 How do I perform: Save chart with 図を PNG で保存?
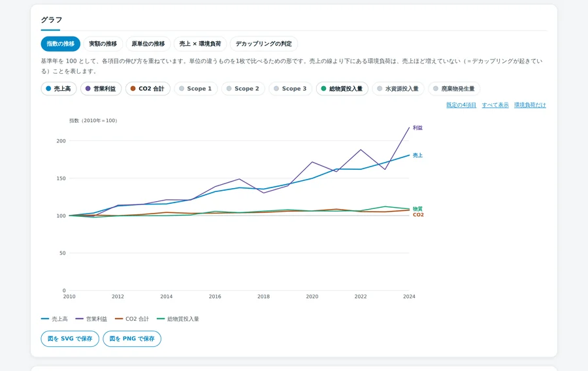point(132,339)
